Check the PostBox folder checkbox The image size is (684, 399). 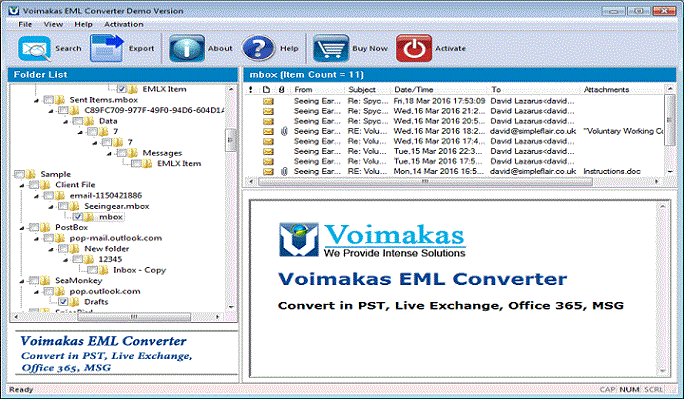click(34, 227)
